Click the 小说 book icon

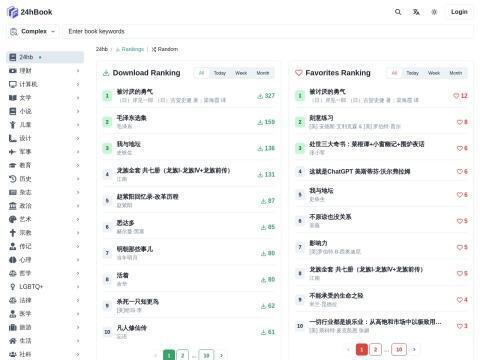(13, 111)
